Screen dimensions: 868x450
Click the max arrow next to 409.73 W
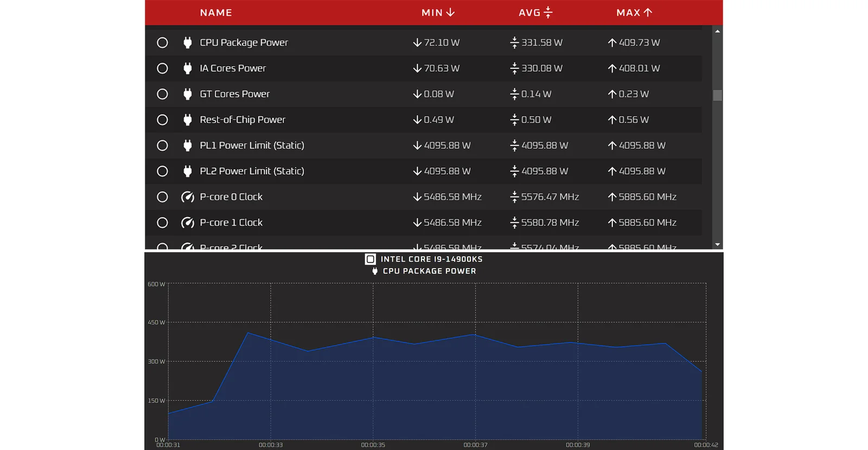(612, 42)
